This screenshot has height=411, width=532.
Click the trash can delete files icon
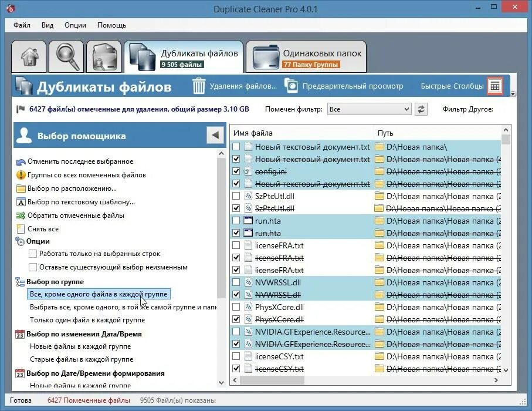coord(199,86)
